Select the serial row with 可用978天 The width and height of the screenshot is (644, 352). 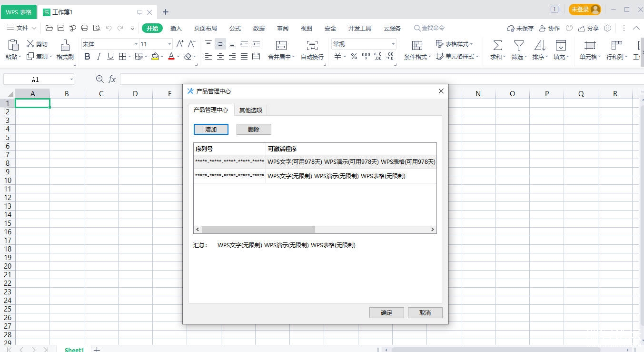[x=315, y=162]
